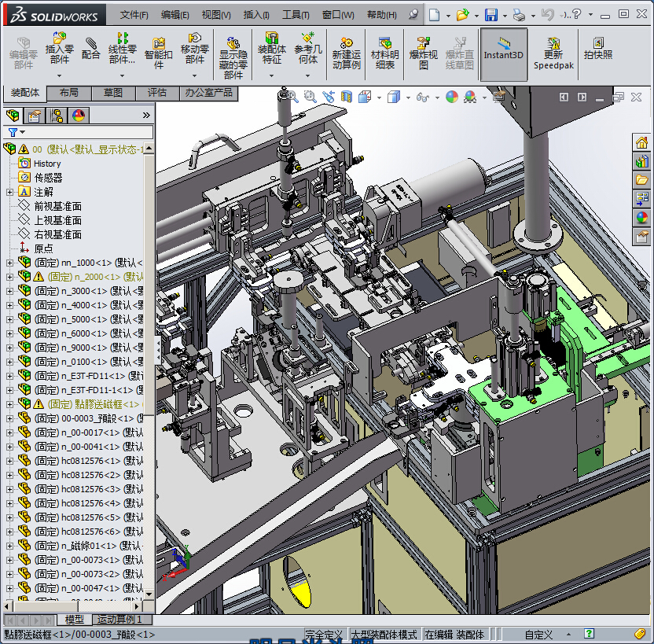This screenshot has width=654, height=644.
Task: Click the 插入零部件 (Insert Components) tool
Action: pyautogui.click(x=59, y=49)
